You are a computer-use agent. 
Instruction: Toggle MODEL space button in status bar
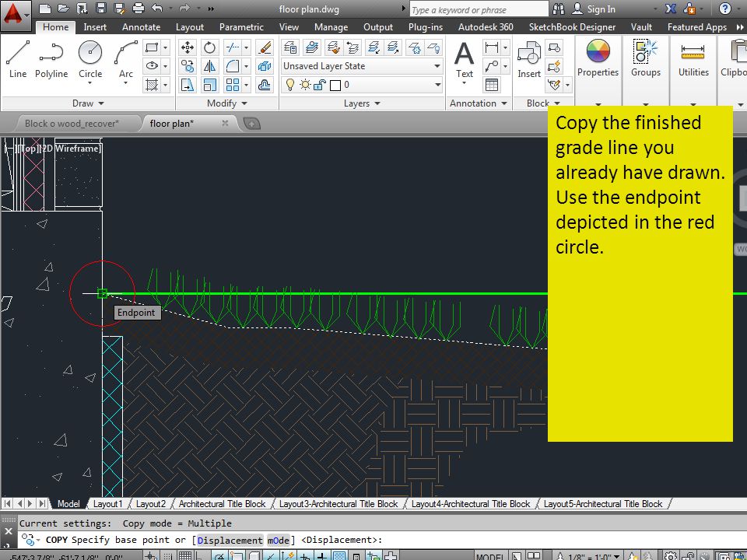489,556
